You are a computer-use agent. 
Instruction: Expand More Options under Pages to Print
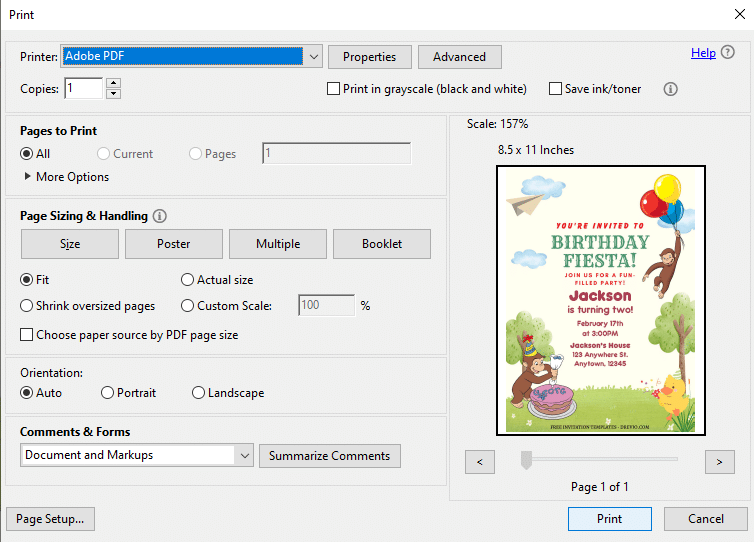pos(66,177)
